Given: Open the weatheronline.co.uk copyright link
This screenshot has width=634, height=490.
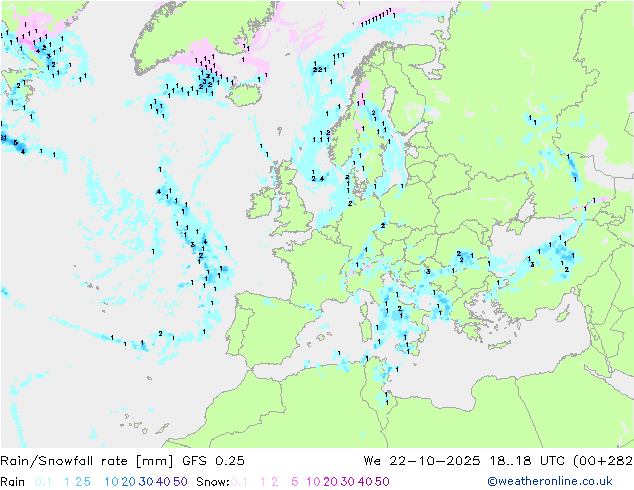Looking at the screenshot, I should 550,481.
